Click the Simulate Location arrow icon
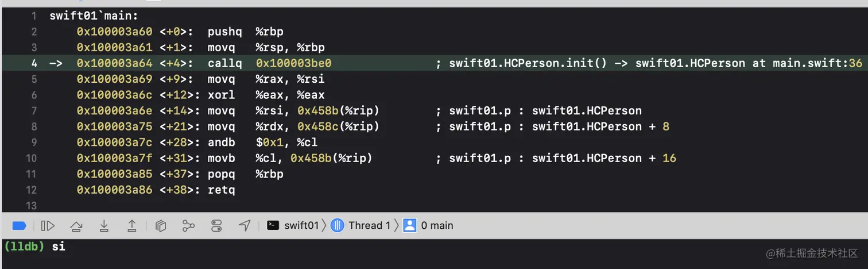Screen dimensions: 868x269 click(245, 226)
